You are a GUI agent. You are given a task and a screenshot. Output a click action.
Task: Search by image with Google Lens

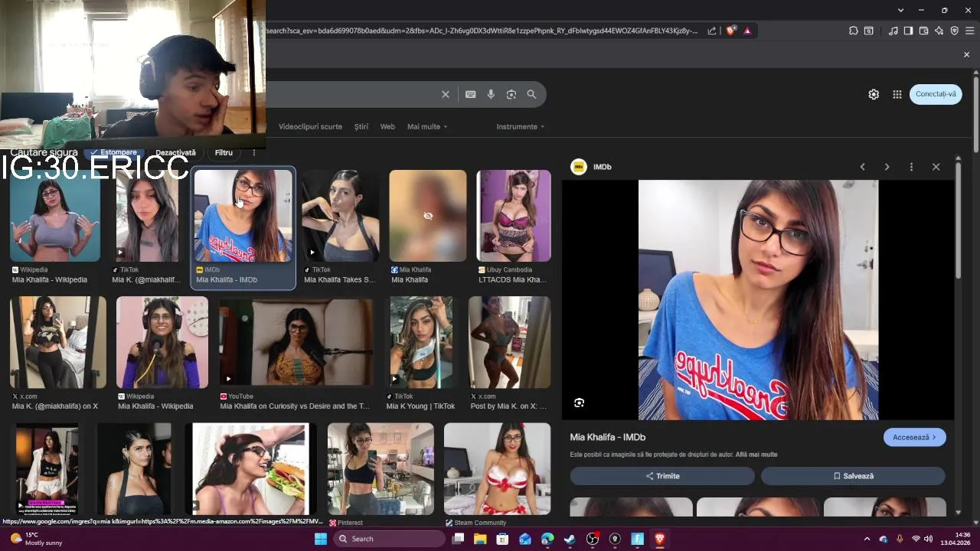[x=511, y=94]
